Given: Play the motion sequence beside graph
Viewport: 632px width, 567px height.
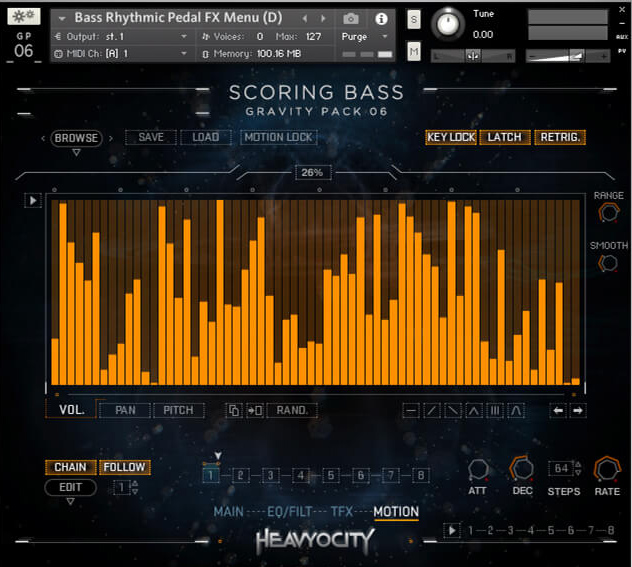Looking at the screenshot, I should (x=33, y=200).
